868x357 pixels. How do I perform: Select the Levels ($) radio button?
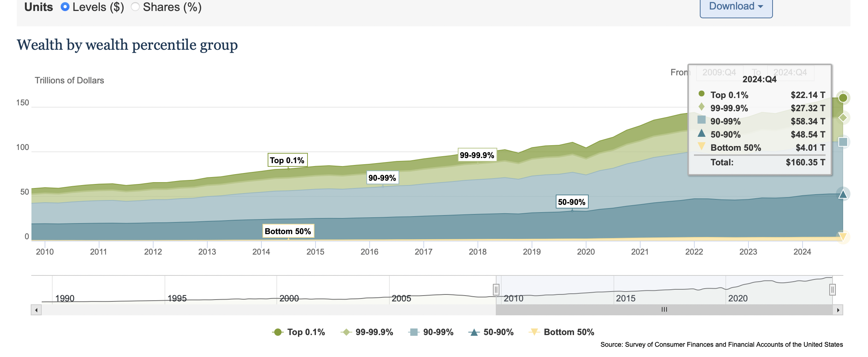(x=65, y=7)
